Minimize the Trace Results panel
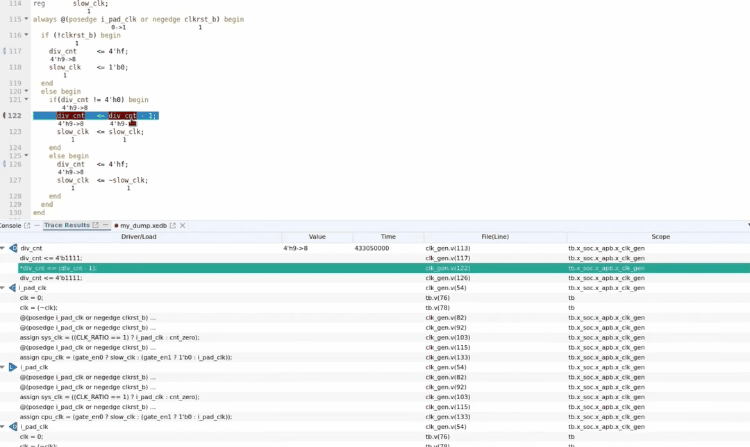The width and height of the screenshot is (750, 447). [x=105, y=226]
